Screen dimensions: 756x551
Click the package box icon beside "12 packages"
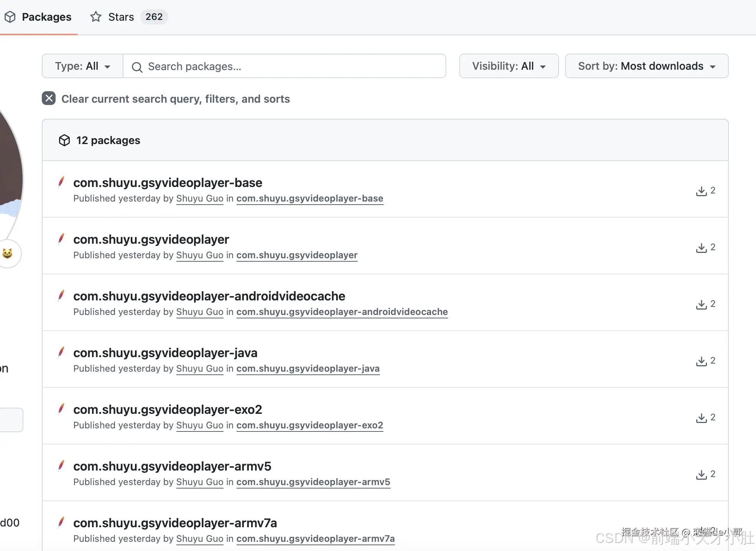pos(64,140)
